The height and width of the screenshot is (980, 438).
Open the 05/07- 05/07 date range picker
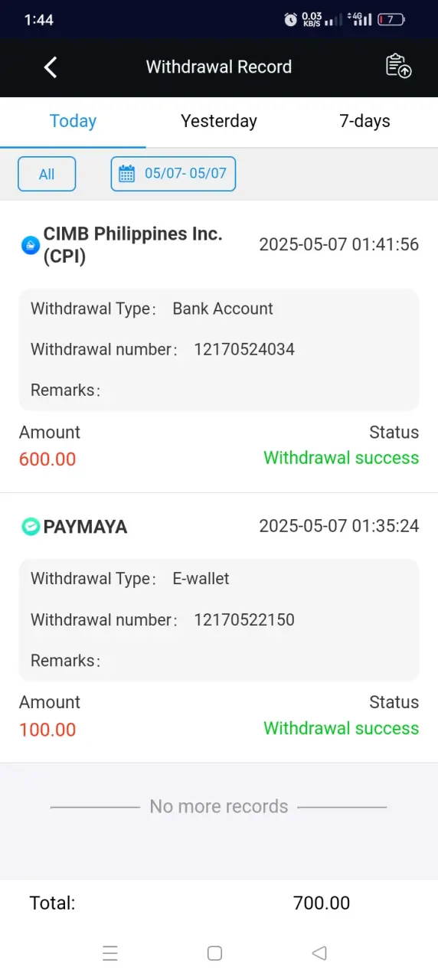(173, 174)
